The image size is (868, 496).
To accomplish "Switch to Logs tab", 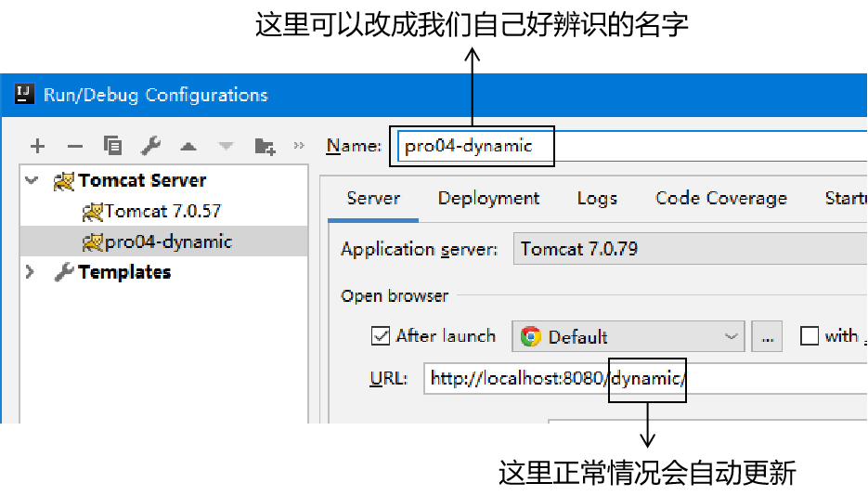I will 597,199.
